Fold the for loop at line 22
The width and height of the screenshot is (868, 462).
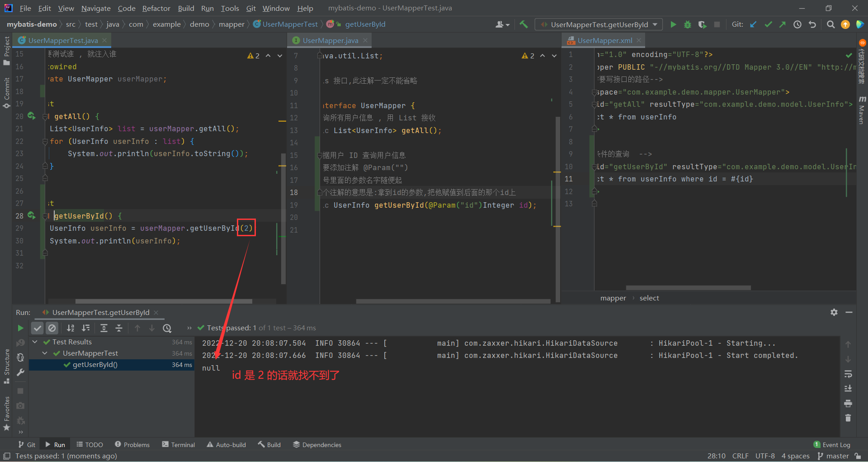[45, 142]
